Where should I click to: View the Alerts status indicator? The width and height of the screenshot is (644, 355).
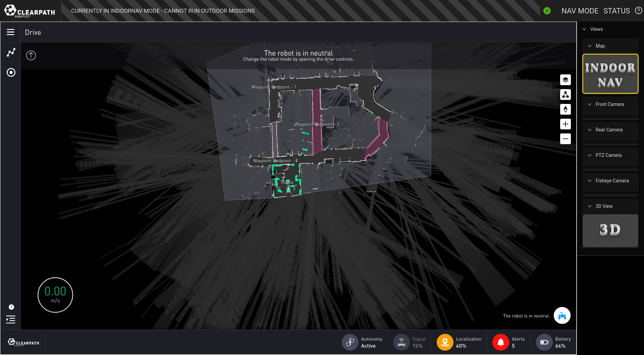509,342
